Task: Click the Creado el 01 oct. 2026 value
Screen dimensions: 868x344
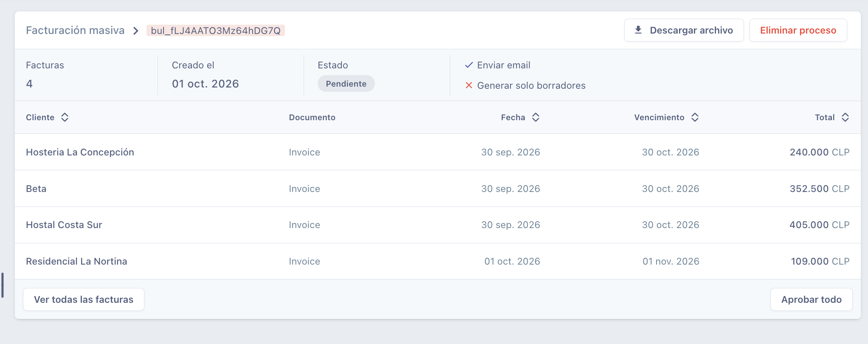Action: [206, 84]
